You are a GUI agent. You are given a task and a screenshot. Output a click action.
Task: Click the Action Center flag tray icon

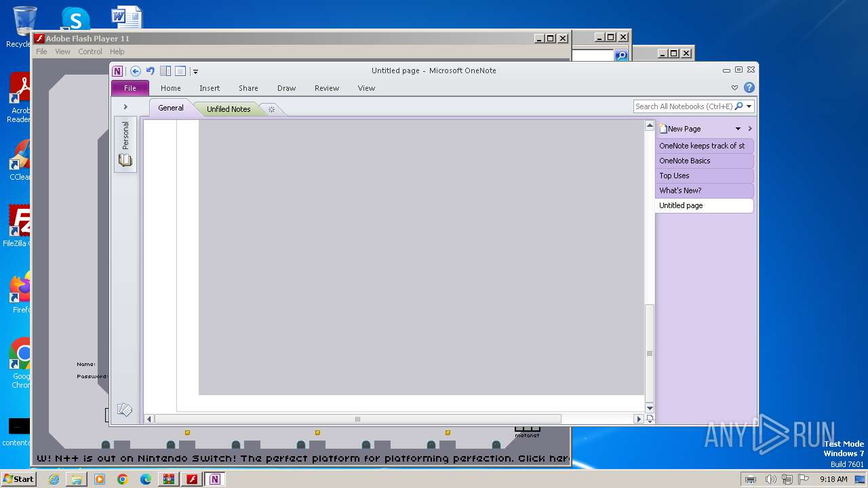click(x=803, y=479)
